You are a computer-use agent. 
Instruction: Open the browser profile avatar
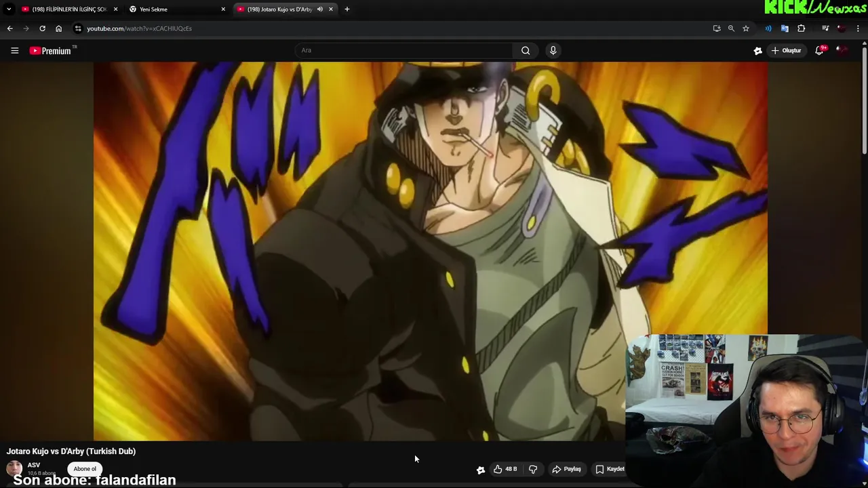(x=842, y=28)
